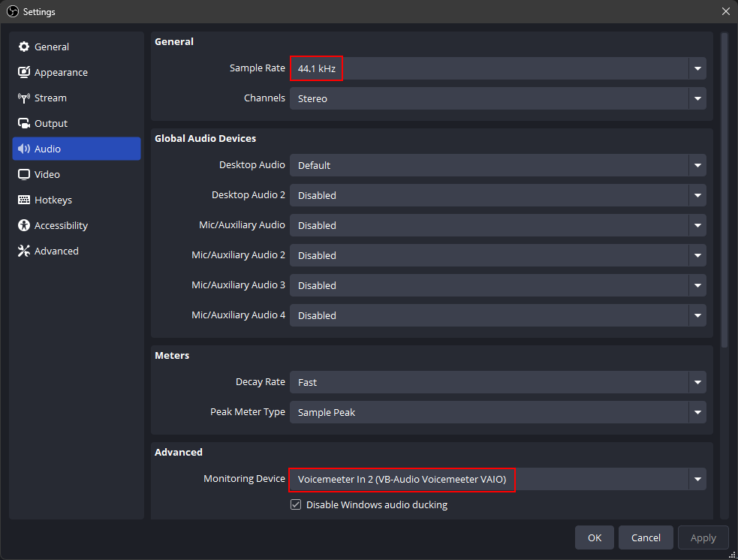
Task: Select the Accessibility icon
Action: 24,225
